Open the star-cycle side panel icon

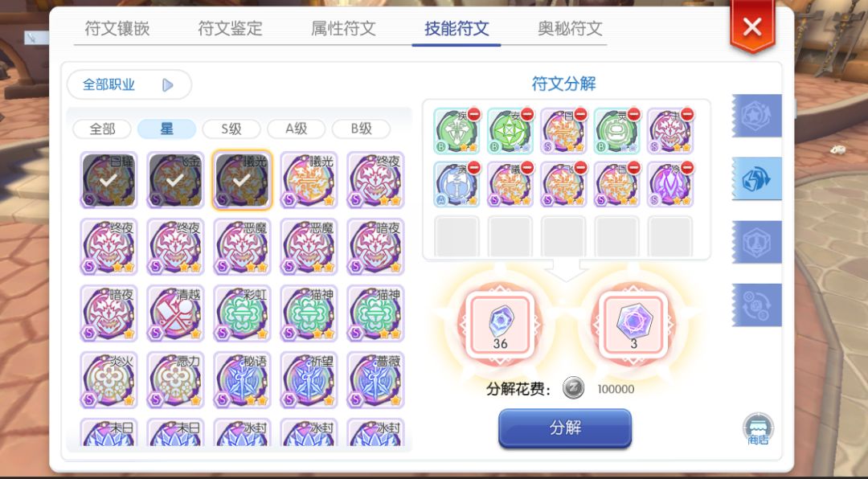[x=757, y=116]
